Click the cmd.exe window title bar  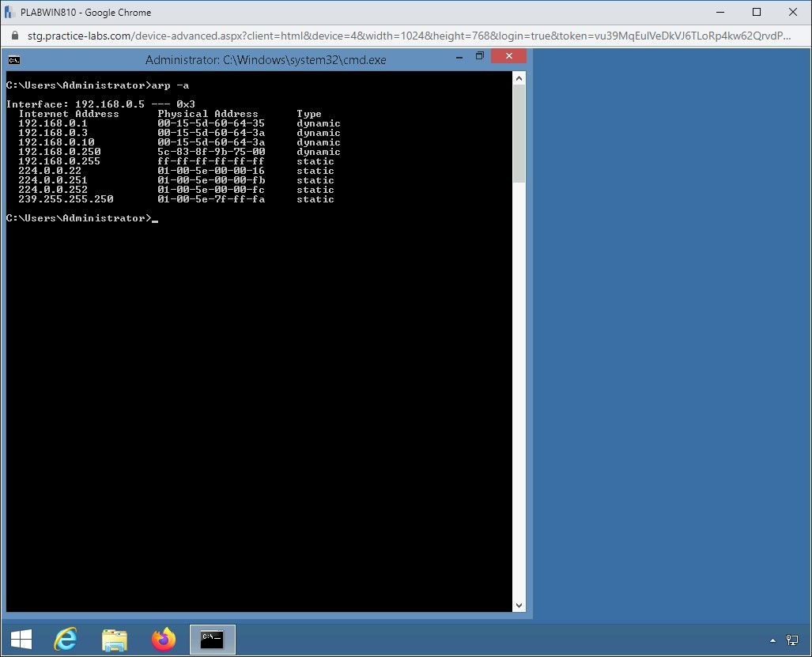tap(265, 59)
